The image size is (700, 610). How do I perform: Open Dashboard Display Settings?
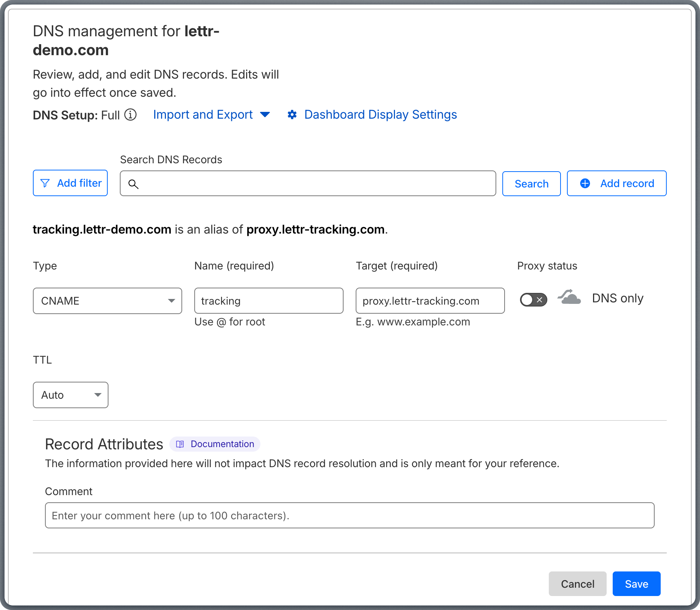380,115
